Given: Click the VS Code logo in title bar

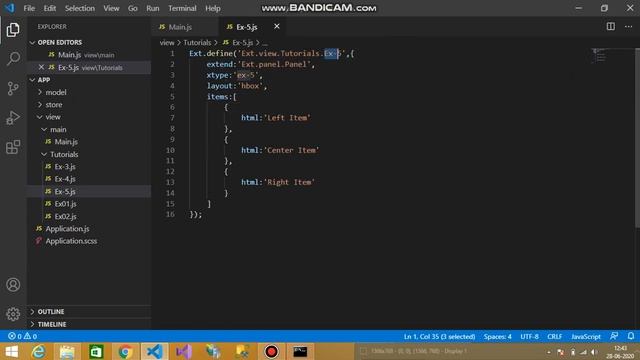Looking at the screenshot, I should (x=9, y=8).
